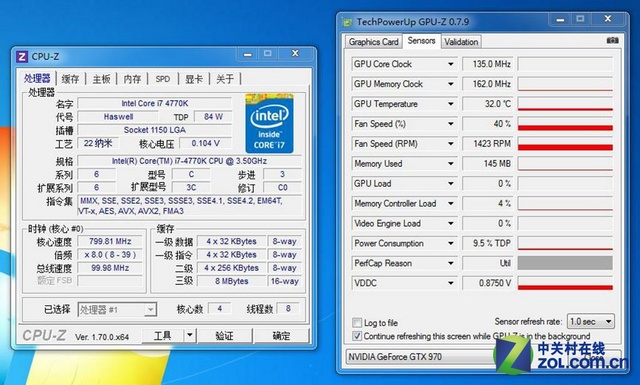Open the Fan Speed (RPM) sensor dropdown

click(x=451, y=144)
